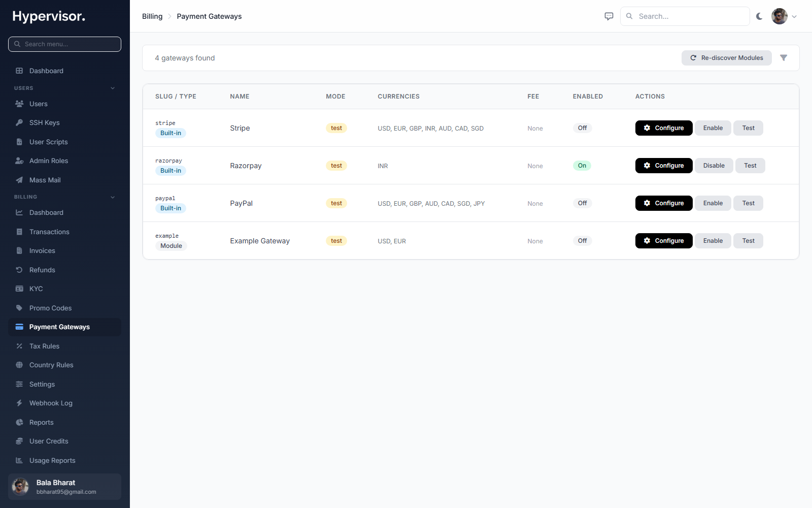Image resolution: width=812 pixels, height=508 pixels.
Task: Open the Users menu item
Action: pyautogui.click(x=64, y=104)
